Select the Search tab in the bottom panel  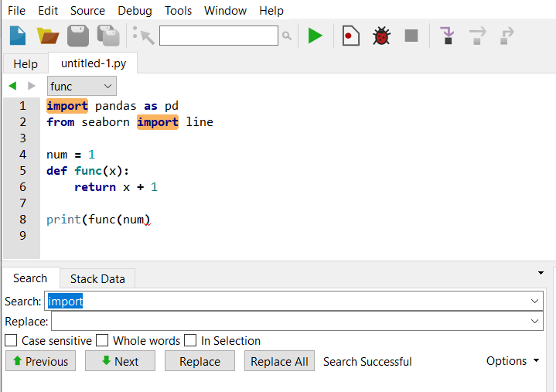tap(30, 278)
